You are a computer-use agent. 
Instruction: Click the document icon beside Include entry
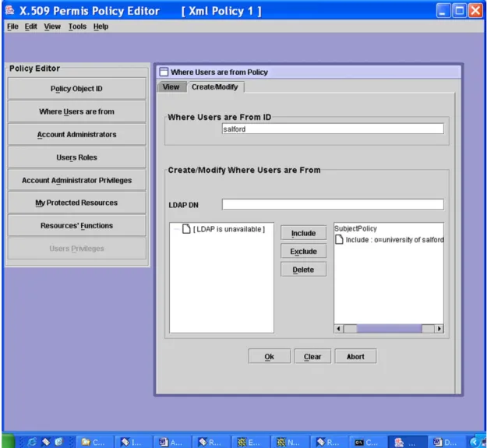tap(339, 240)
